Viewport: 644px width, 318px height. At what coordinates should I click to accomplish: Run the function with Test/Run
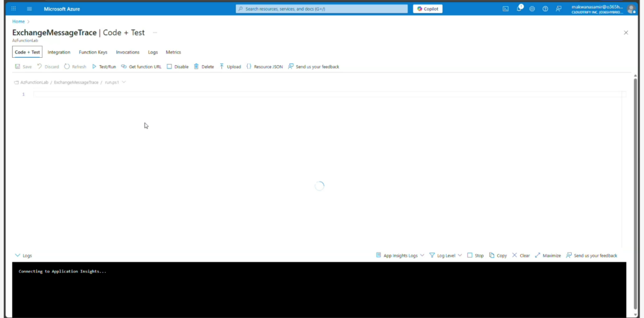click(104, 67)
